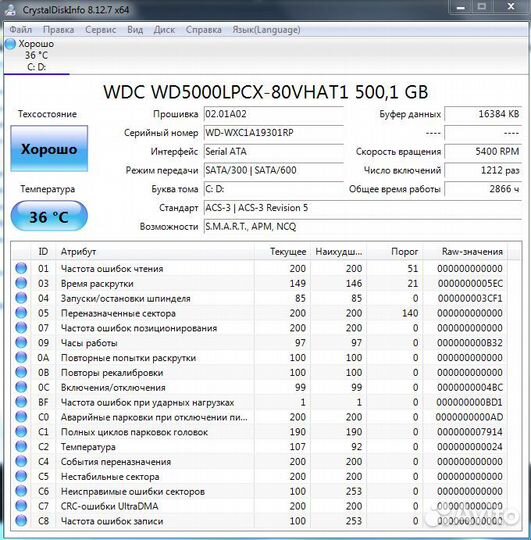Click CrystalDiskInfo app icon in title bar

[x=11, y=9]
